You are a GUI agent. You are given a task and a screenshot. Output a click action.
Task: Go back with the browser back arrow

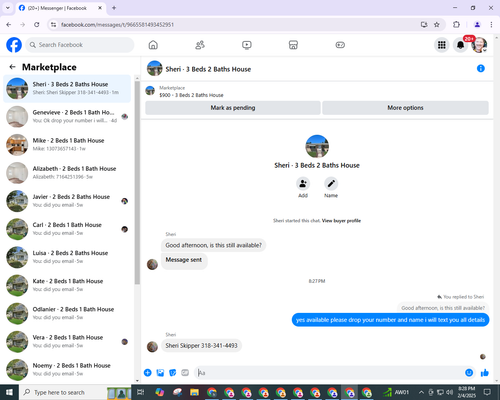[x=9, y=24]
